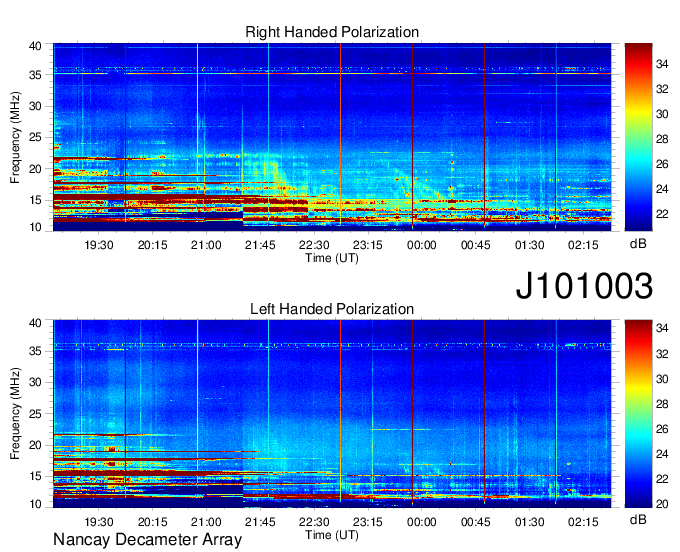
Task: Click "21:00" time tick on Left Handed plot
Action: coord(206,522)
